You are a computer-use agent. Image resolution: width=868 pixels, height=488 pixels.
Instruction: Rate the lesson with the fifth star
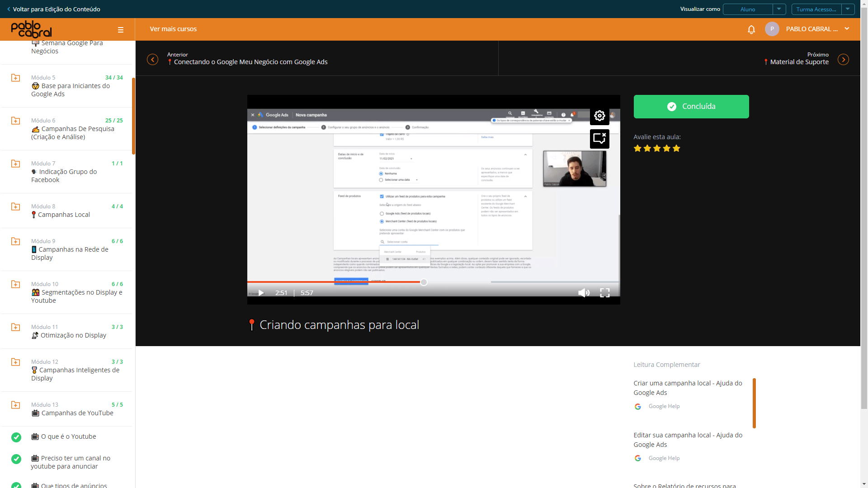point(676,149)
